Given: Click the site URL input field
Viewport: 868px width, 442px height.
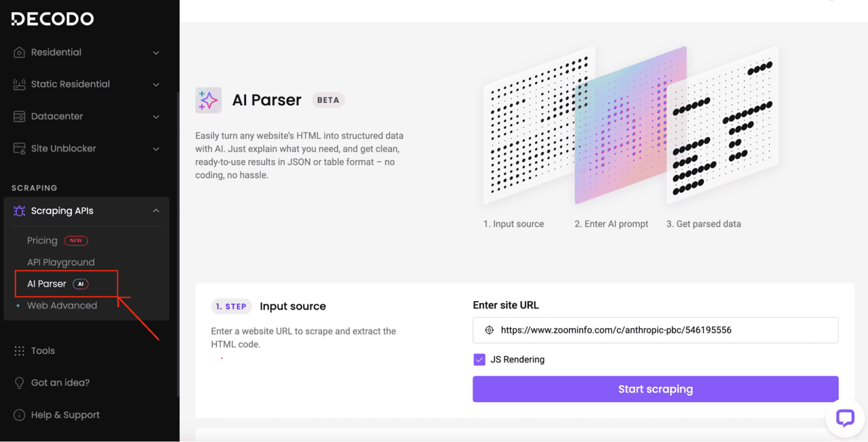Looking at the screenshot, I should point(656,330).
